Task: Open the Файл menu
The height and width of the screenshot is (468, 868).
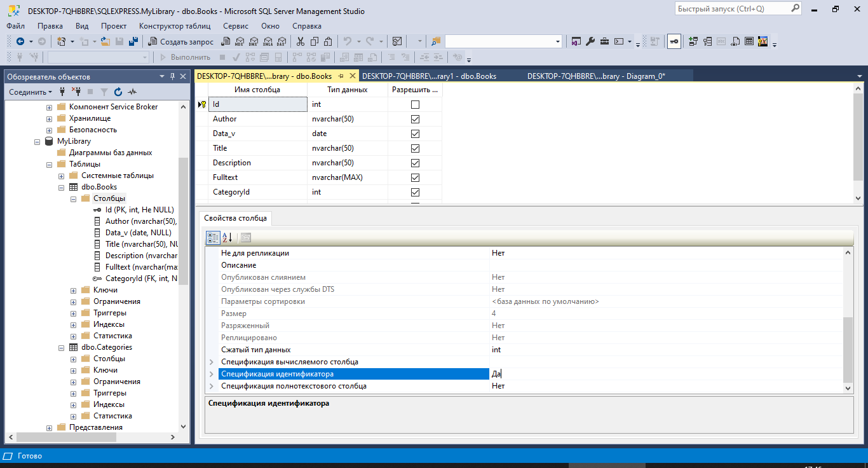Action: tap(16, 26)
